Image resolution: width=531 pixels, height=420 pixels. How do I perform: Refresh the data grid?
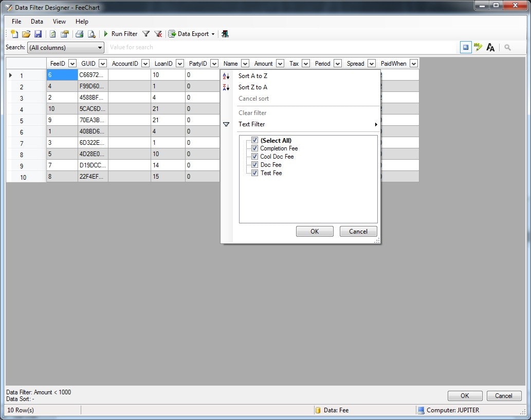(52, 34)
